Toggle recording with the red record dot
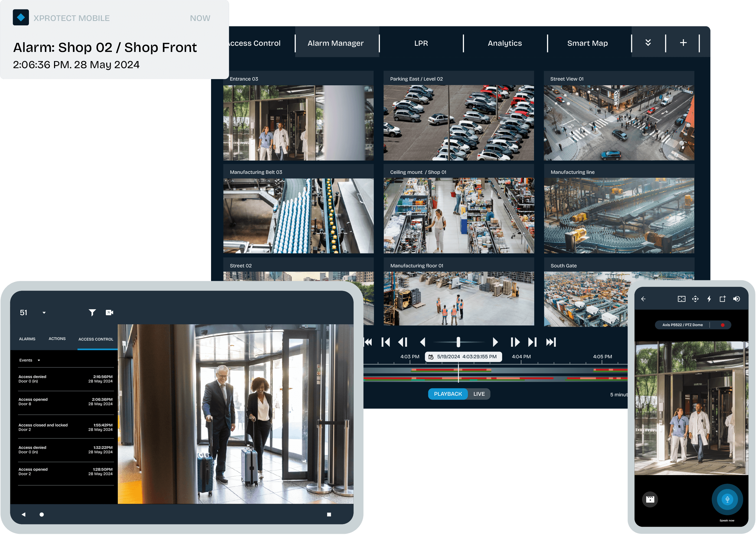The height and width of the screenshot is (535, 756). pyautogui.click(x=723, y=325)
